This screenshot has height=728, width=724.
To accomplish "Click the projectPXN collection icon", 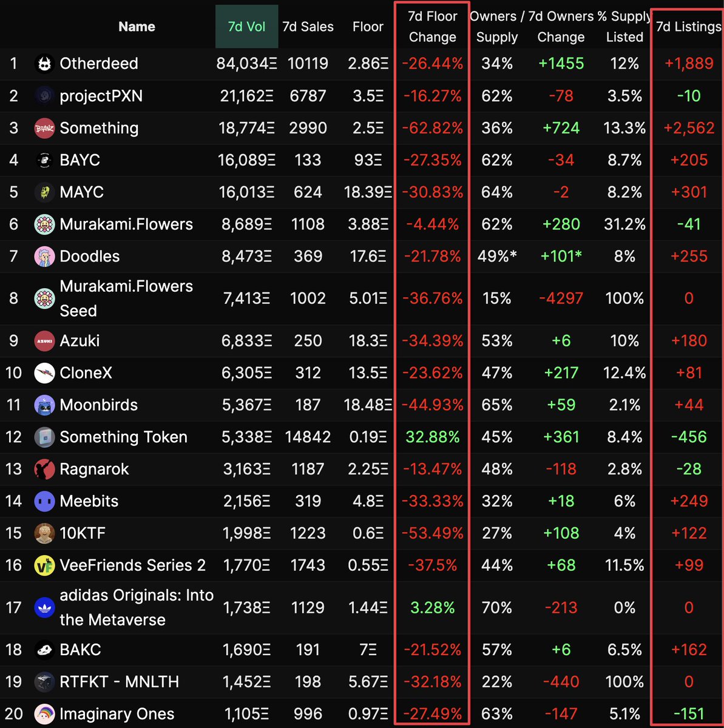I will 44,96.
